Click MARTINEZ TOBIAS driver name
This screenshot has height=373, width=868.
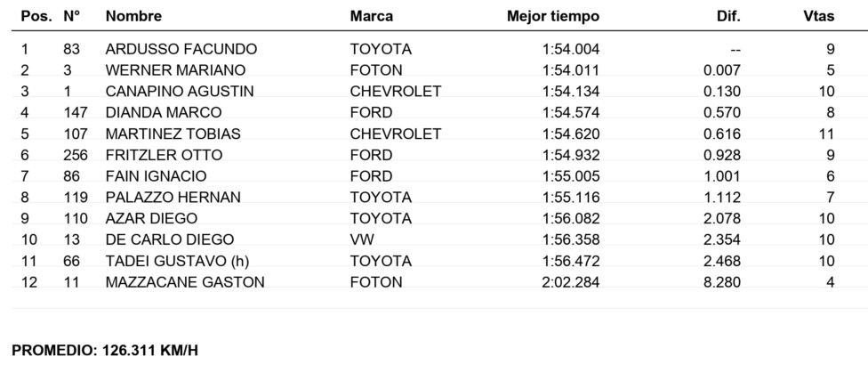tap(173, 134)
